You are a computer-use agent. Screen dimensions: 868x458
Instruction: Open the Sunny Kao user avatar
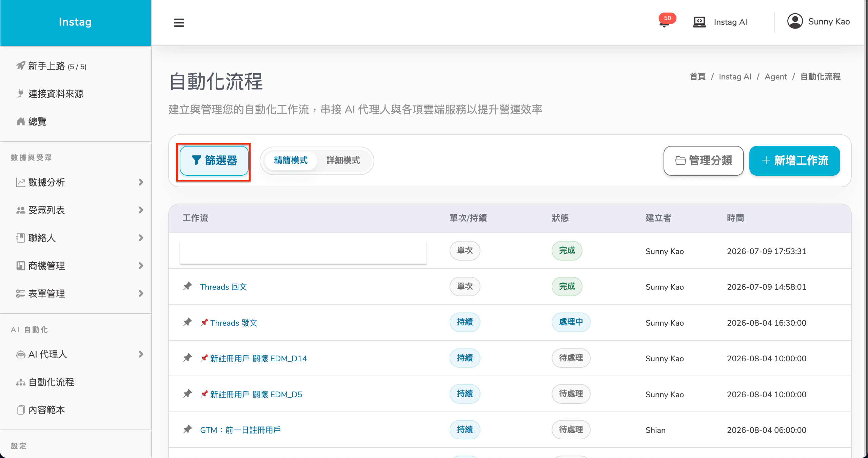coord(795,21)
